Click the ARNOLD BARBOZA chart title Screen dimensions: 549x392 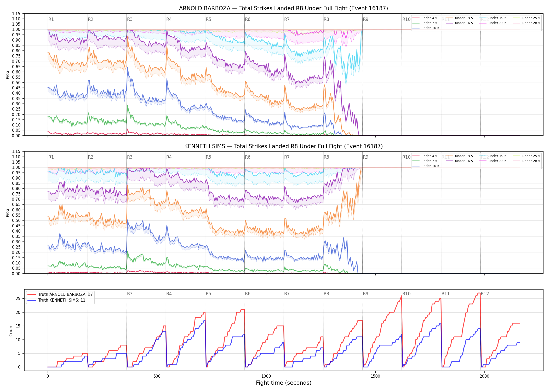[x=283, y=8]
